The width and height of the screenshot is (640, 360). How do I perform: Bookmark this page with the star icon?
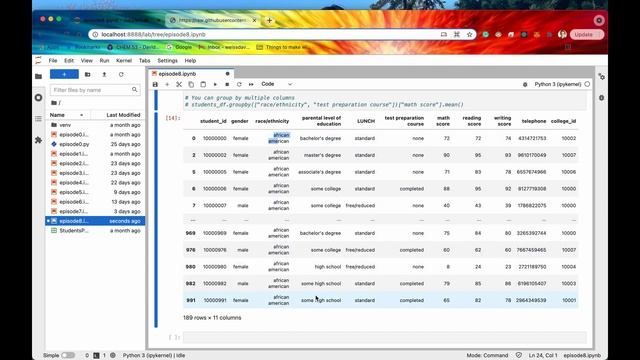[469, 35]
